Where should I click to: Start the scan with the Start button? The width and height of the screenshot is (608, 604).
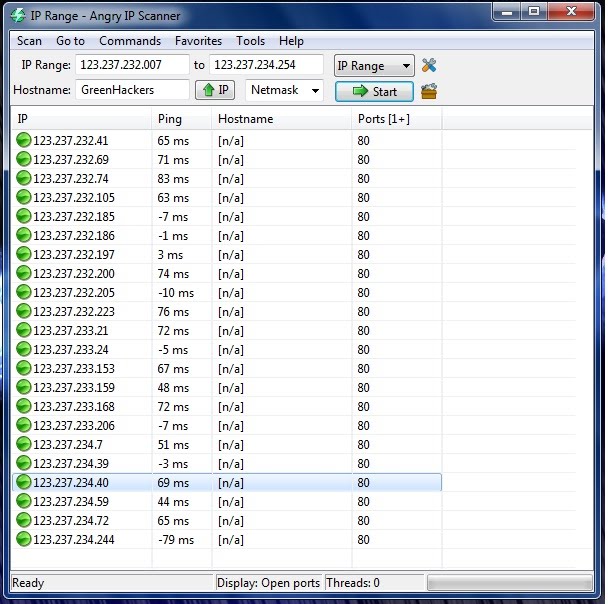point(374,91)
